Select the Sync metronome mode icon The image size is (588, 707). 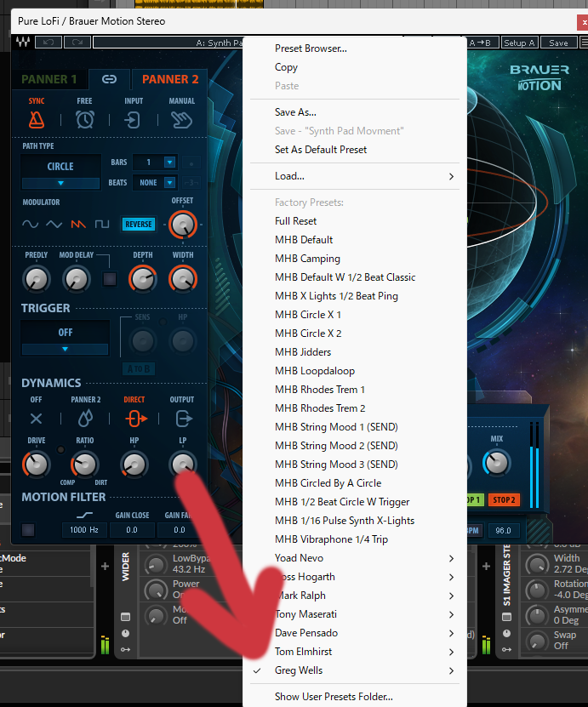pyautogui.click(x=36, y=119)
